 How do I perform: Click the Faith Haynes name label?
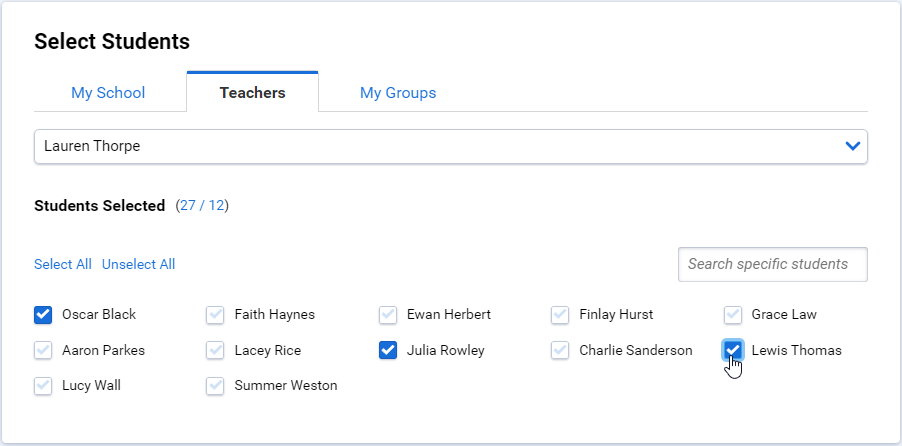274,315
